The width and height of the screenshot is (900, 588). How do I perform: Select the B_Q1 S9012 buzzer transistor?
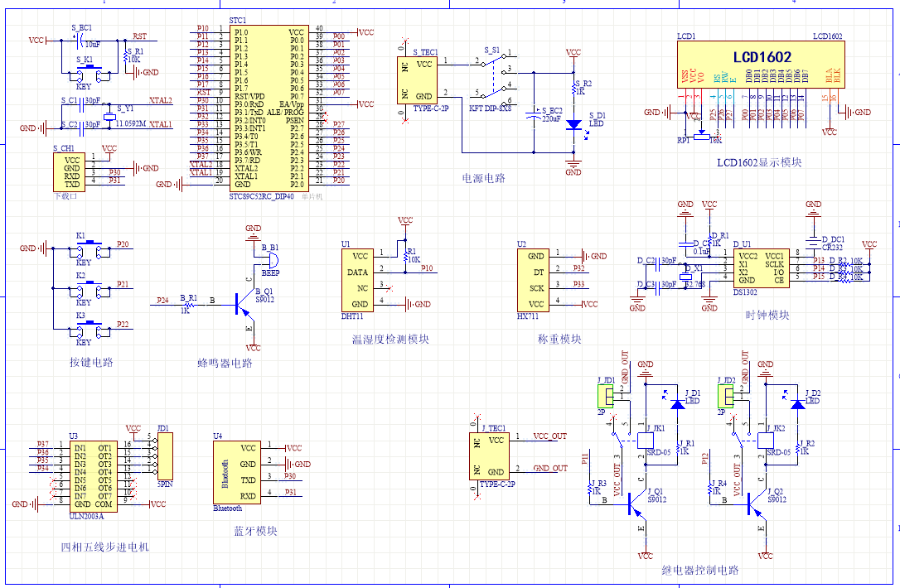click(x=244, y=306)
